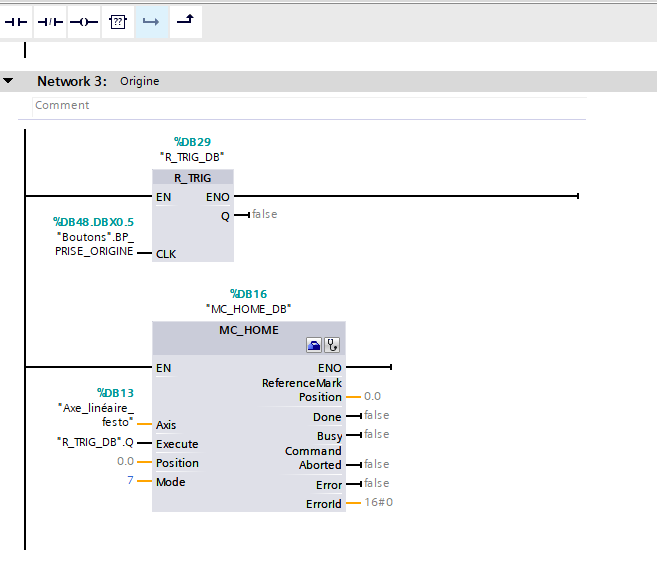The width and height of the screenshot is (657, 562).
Task: Select the false value at R_TRIG Q
Action: (264, 214)
